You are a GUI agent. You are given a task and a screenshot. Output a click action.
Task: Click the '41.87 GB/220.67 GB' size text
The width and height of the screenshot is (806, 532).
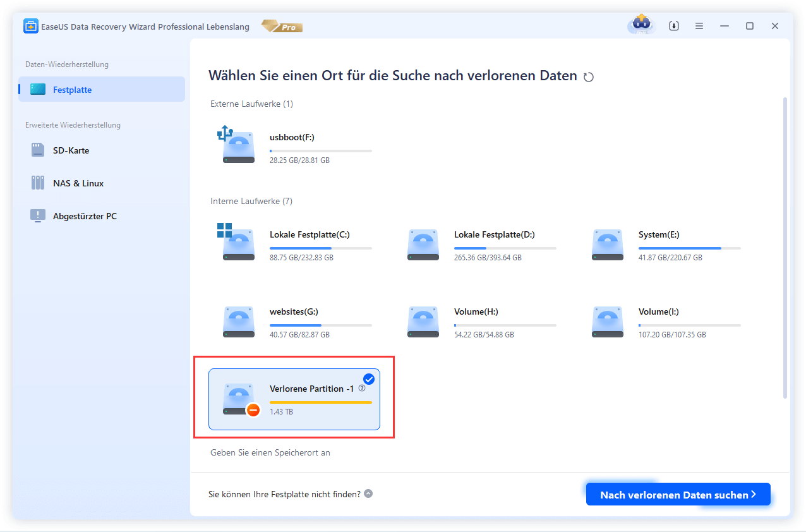[x=670, y=258]
